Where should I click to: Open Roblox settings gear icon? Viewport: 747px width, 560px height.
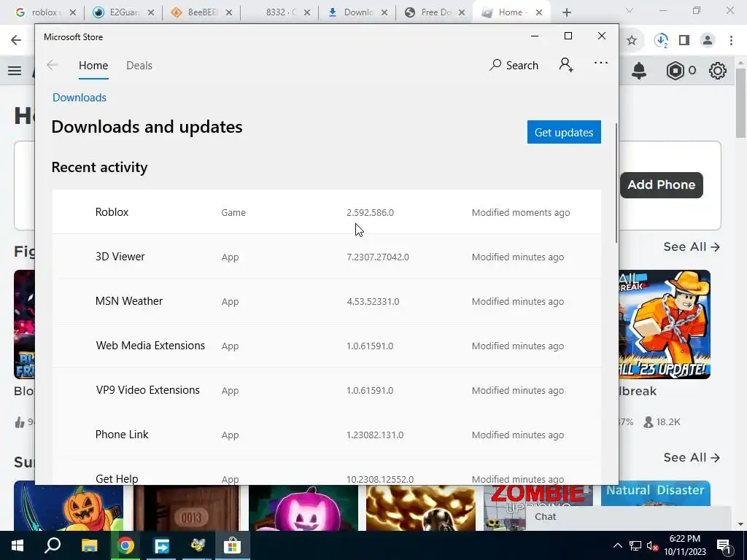[718, 71]
